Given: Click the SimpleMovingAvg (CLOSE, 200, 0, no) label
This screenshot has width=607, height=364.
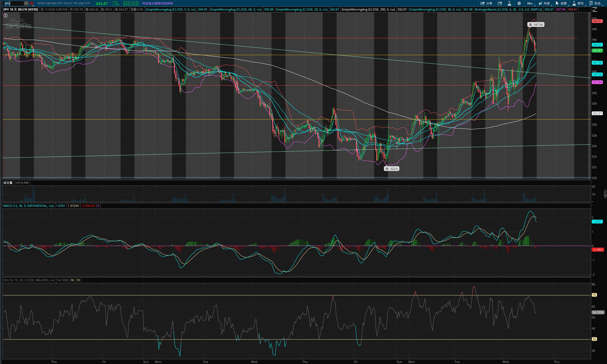Looking at the screenshot, I should click(x=368, y=9).
